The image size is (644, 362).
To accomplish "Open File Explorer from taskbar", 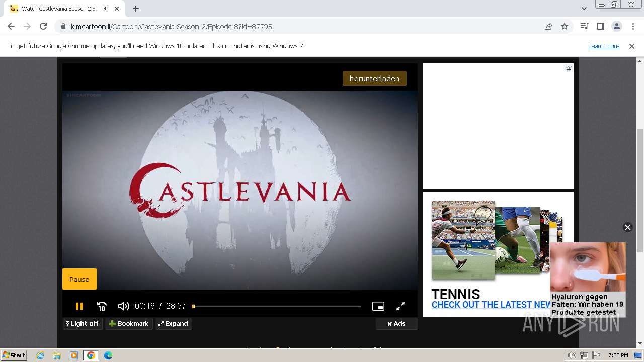I will 57,355.
